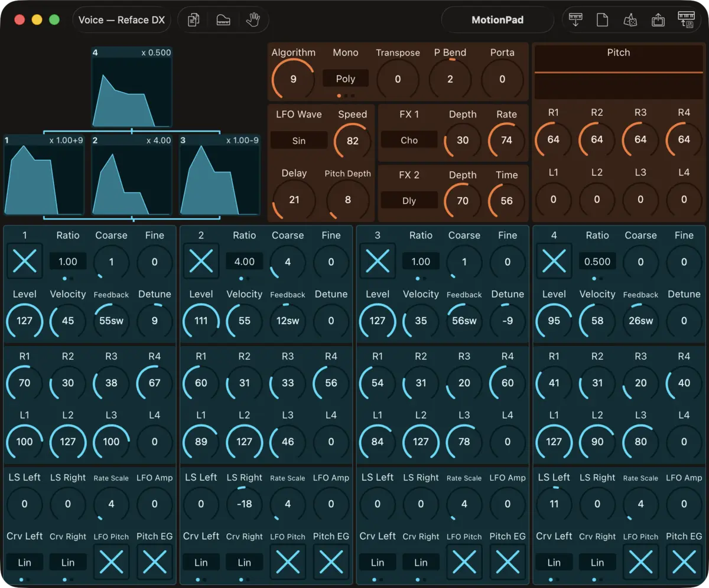Click the Porta knob set to 0
The height and width of the screenshot is (588, 709).
point(502,79)
